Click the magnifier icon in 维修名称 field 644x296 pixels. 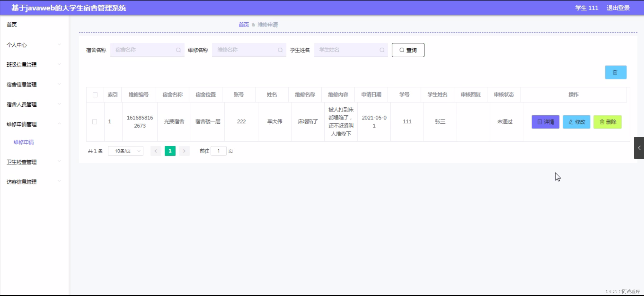tap(280, 50)
